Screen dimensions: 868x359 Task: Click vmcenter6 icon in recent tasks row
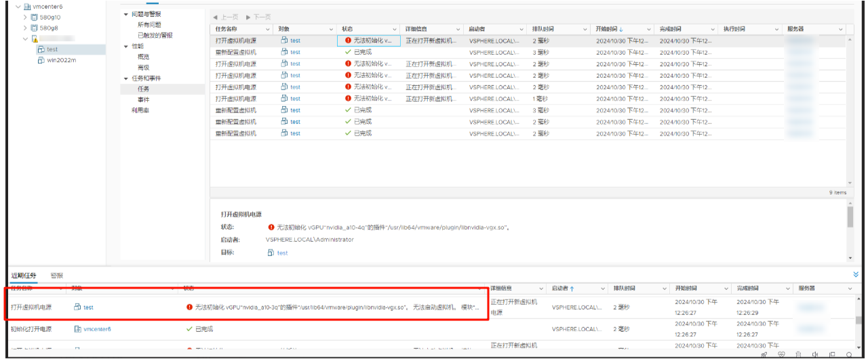click(x=77, y=329)
